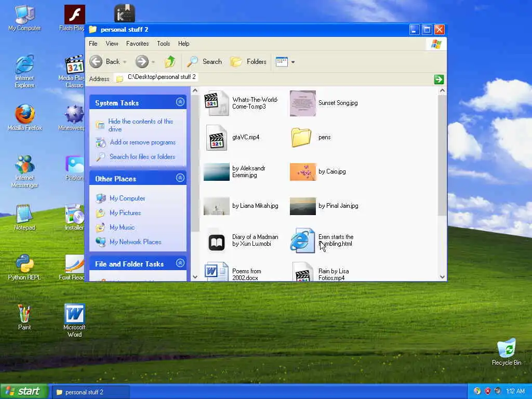Open the View menu
The height and width of the screenshot is (399, 532).
[112, 44]
